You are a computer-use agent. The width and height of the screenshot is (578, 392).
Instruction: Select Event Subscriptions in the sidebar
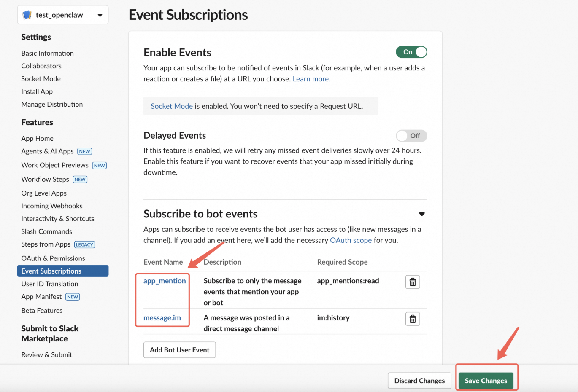[63, 271]
